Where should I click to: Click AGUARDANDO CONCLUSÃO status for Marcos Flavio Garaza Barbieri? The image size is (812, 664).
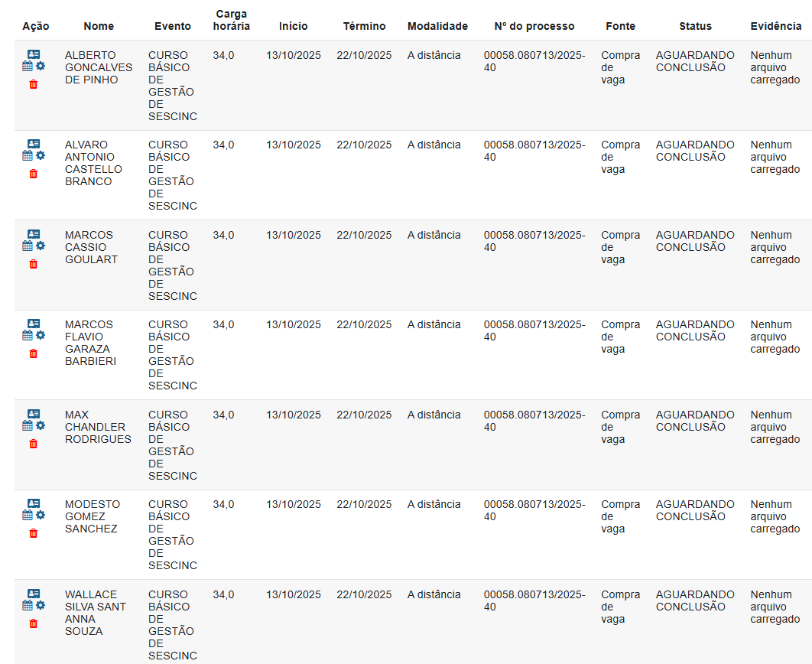[694, 330]
